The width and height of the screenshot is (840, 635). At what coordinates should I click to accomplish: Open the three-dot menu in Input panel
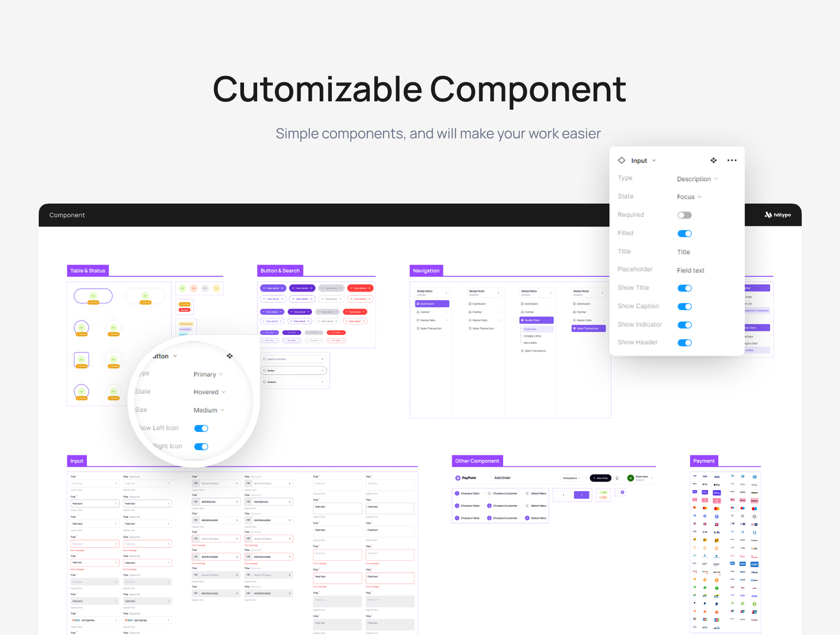coord(732,161)
